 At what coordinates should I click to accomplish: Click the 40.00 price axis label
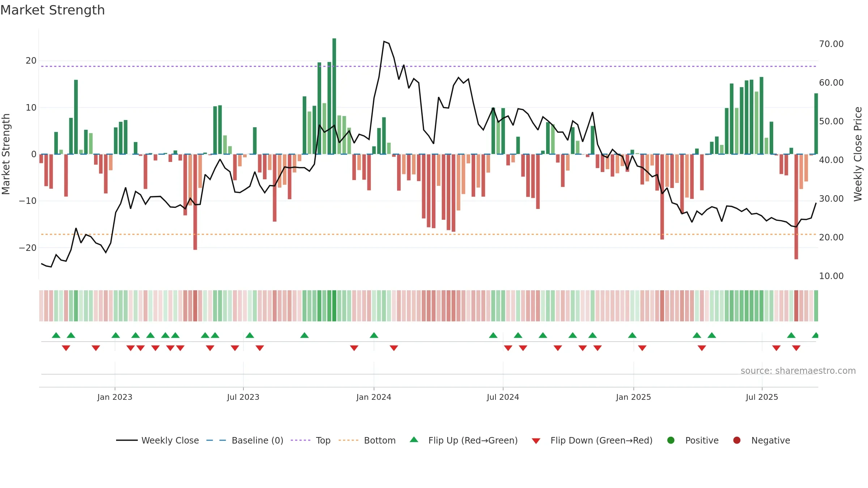831,160
